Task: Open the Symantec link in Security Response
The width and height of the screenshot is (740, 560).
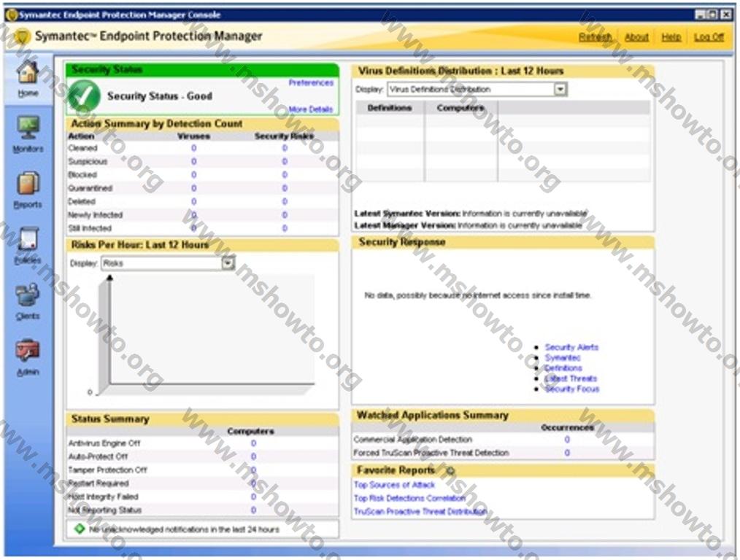Action: [563, 358]
